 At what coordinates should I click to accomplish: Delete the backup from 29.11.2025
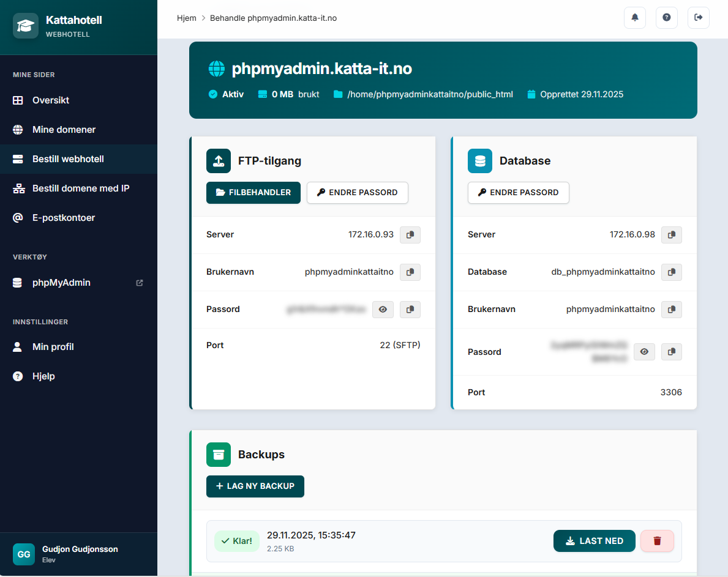click(x=657, y=541)
